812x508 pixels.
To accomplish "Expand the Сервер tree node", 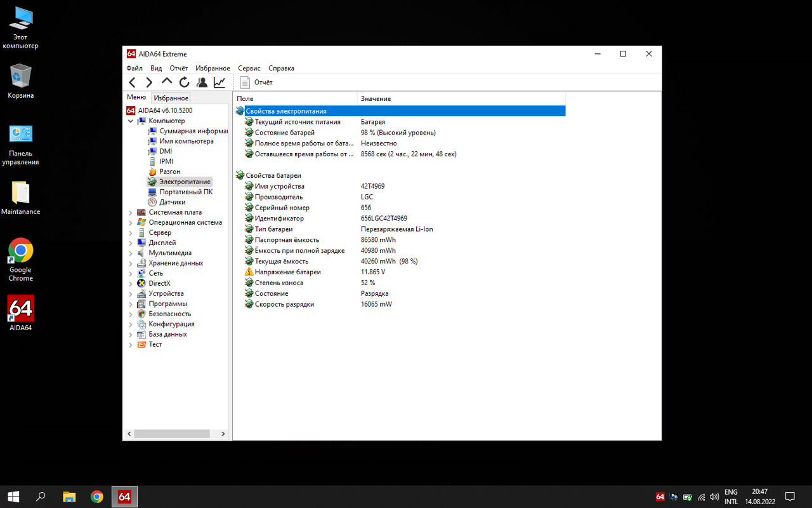I will tap(131, 232).
